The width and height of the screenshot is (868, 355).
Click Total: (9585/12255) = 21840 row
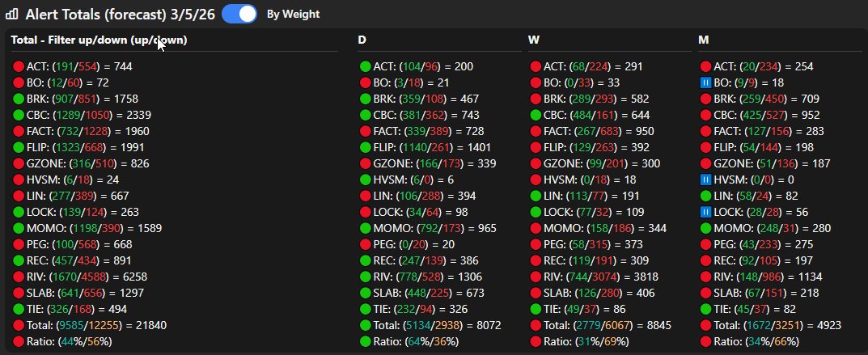click(90, 326)
